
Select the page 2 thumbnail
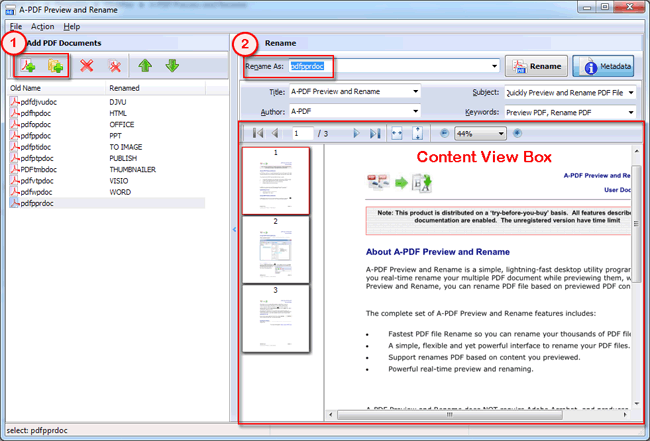276,250
